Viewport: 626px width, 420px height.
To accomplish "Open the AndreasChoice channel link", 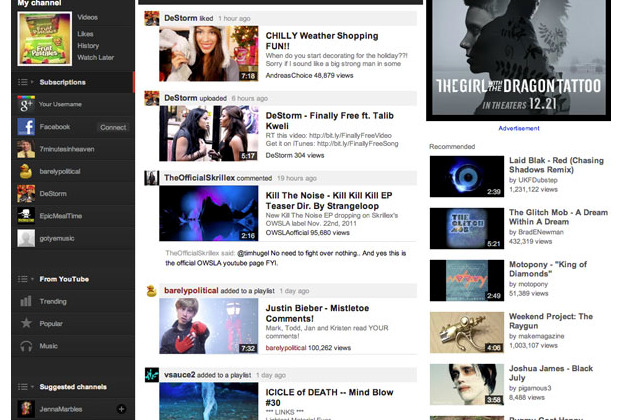I will click(x=289, y=75).
